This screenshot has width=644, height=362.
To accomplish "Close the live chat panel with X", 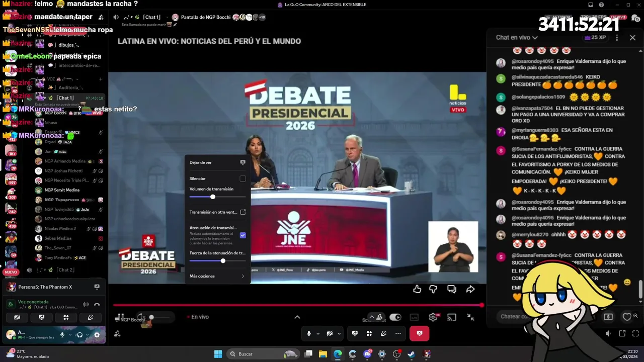I will [632, 37].
